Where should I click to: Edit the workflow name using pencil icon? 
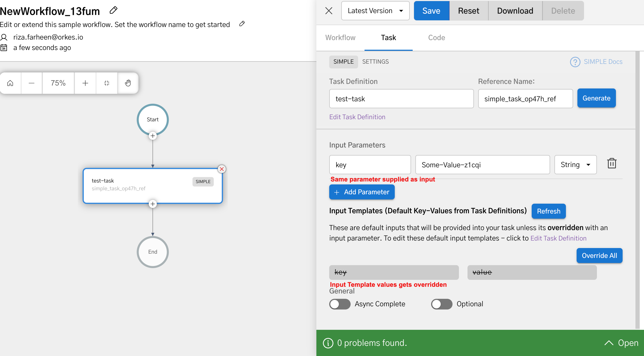click(113, 10)
